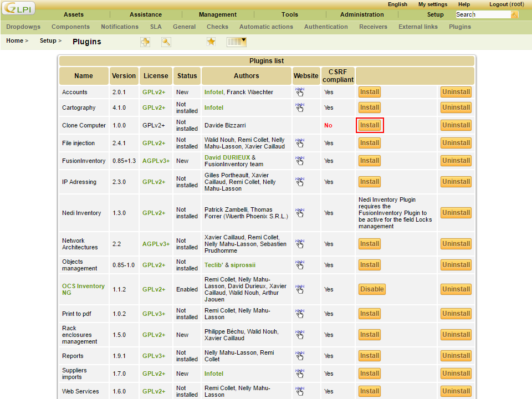Viewport: 532px width, 399px height.
Task: Click the Search input field
Action: coord(483,14)
